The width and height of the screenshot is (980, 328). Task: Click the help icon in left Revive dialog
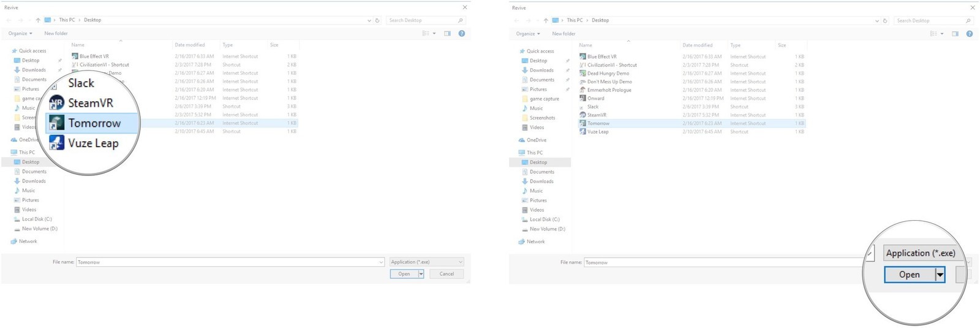pos(462,34)
